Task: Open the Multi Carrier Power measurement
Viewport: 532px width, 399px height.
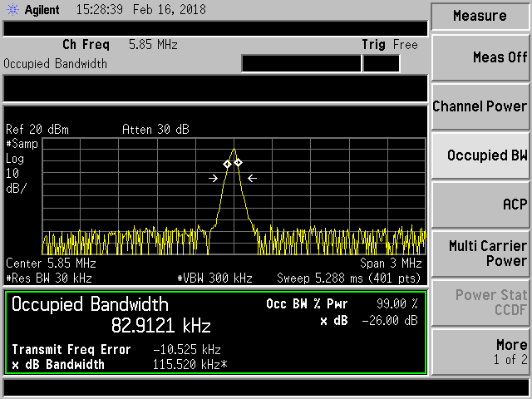Action: click(x=480, y=253)
